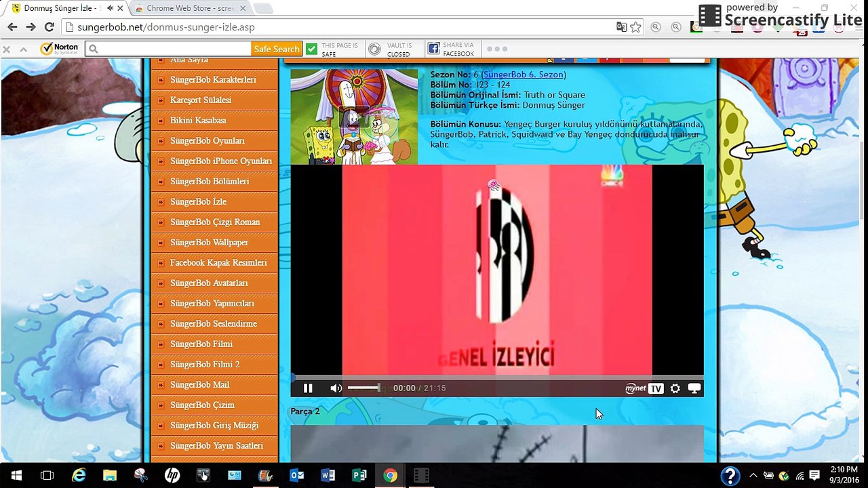
Task: Mute audio on the Donmuş Sünger tab
Action: pyautogui.click(x=110, y=8)
